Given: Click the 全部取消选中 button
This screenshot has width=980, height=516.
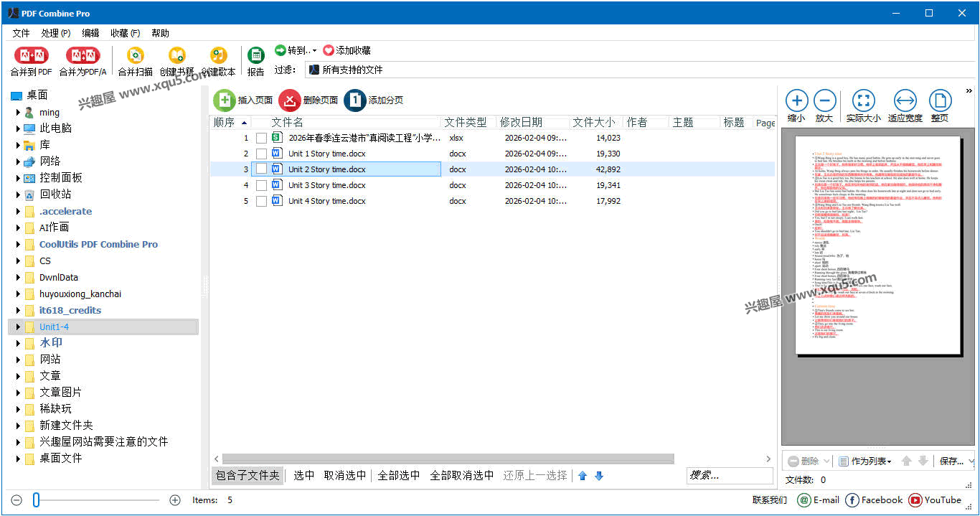Looking at the screenshot, I should [x=462, y=475].
